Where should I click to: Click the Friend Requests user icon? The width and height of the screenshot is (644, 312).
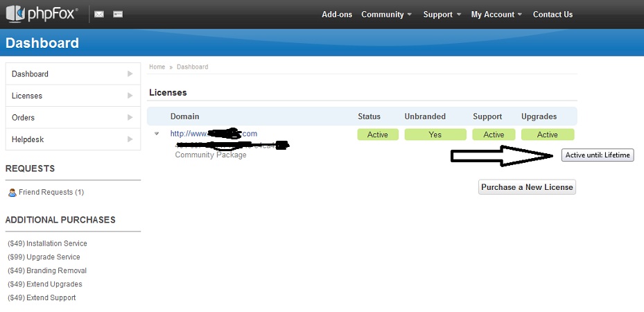tap(12, 193)
